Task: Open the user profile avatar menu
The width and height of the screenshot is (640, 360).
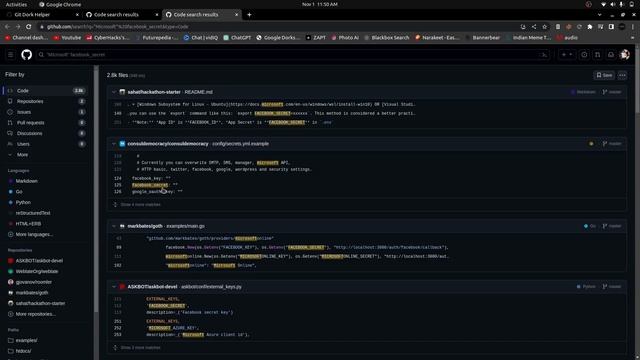Action: pos(625,55)
